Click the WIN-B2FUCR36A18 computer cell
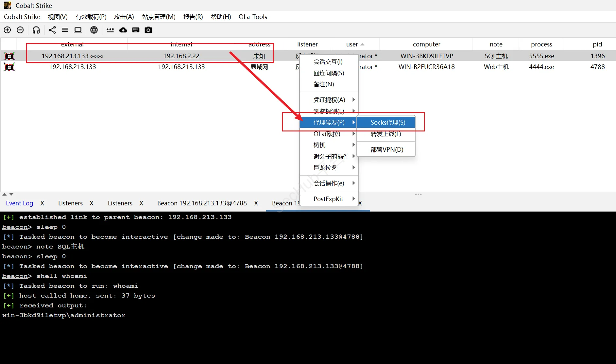Image resolution: width=616 pixels, height=364 pixels. point(427,67)
